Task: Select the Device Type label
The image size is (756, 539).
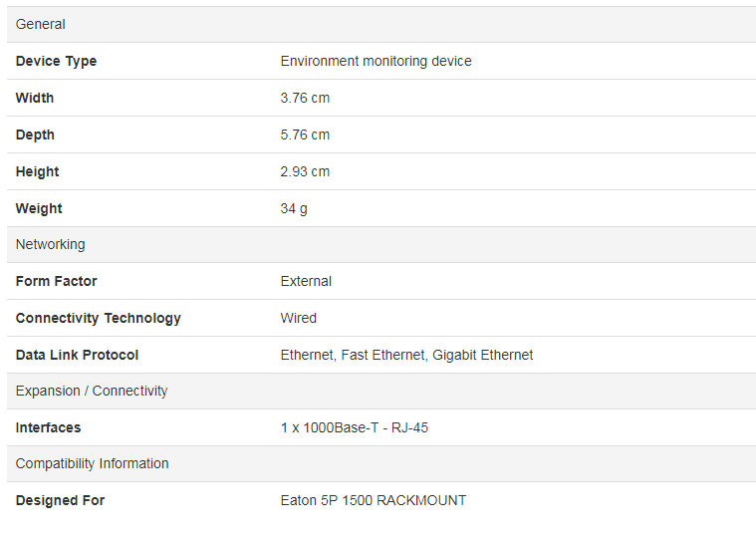Action: pyautogui.click(x=56, y=61)
